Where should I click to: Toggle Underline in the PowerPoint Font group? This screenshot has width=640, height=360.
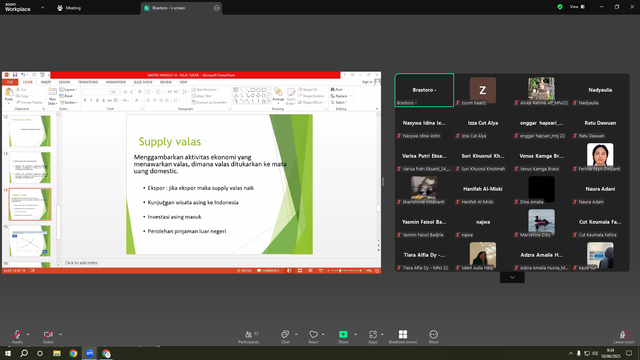pyautogui.click(x=97, y=100)
